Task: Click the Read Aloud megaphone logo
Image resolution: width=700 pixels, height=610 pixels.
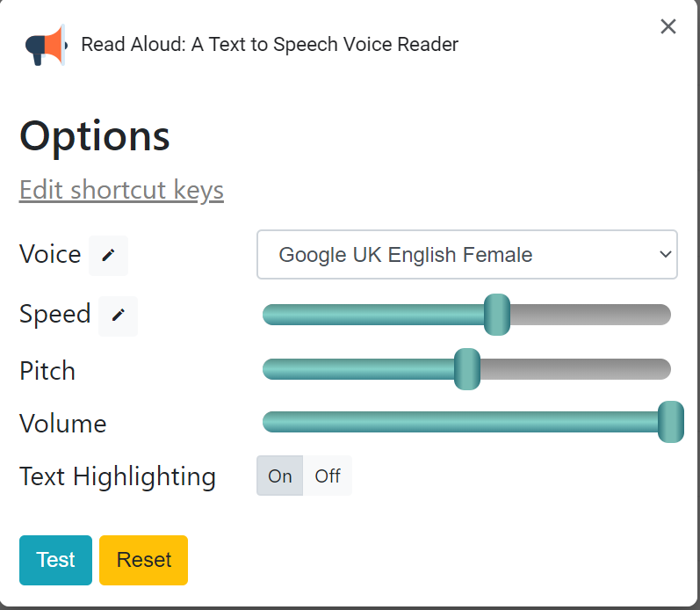Action: point(46,45)
